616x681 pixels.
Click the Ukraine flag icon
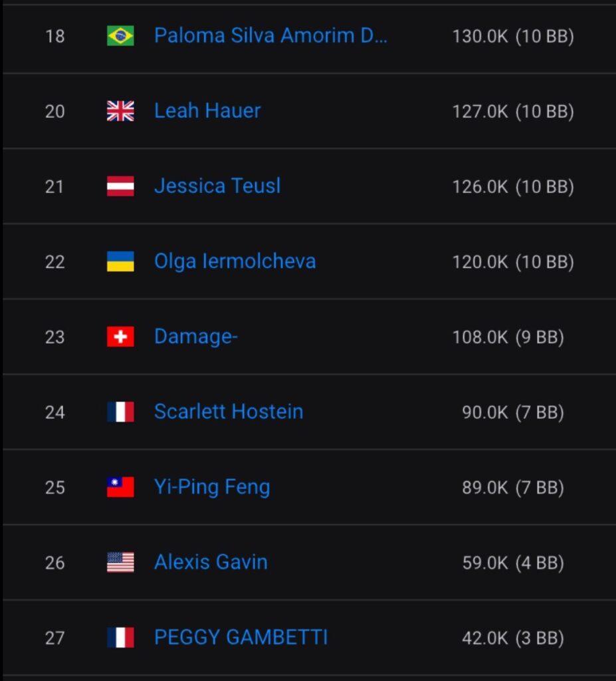(120, 261)
